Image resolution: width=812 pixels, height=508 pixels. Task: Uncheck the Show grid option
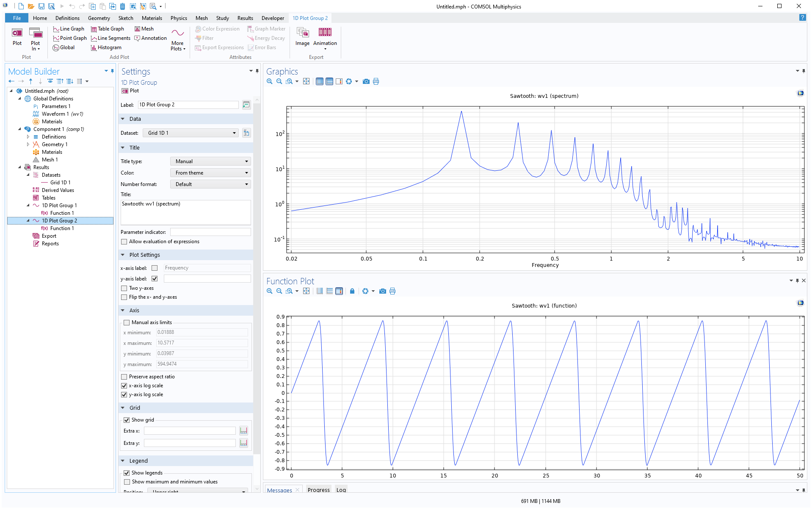point(127,420)
